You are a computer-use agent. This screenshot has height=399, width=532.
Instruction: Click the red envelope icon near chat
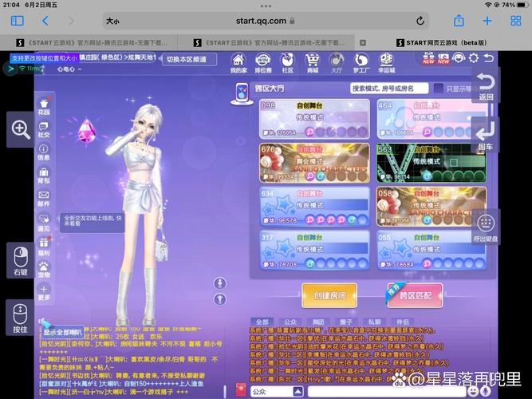(x=241, y=390)
